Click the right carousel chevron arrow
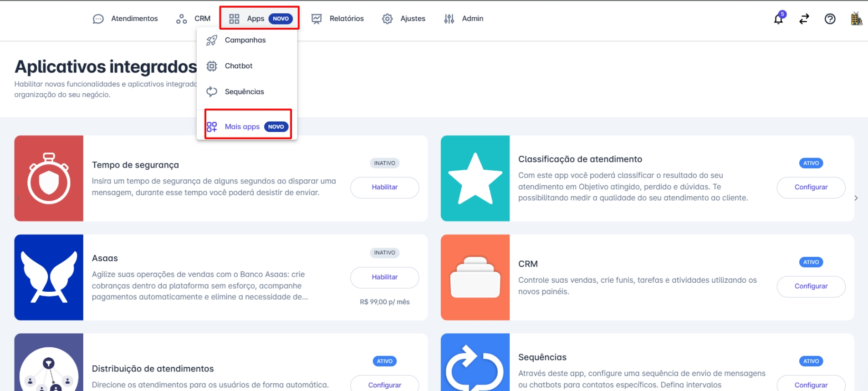 (856, 198)
